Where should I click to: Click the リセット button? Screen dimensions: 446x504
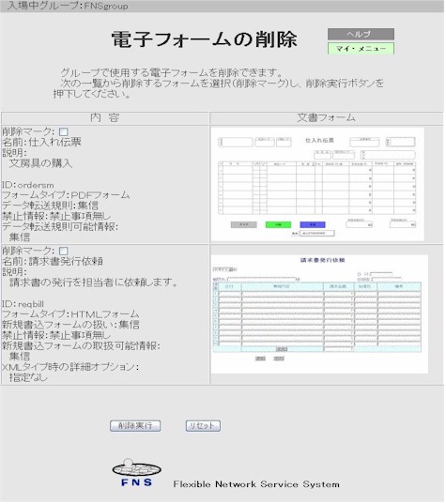tap(203, 426)
